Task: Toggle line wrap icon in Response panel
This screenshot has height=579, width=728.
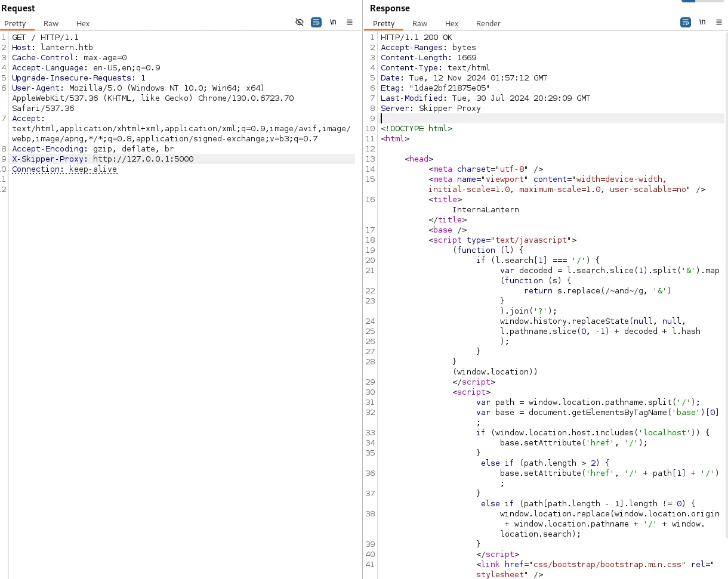Action: pyautogui.click(x=686, y=22)
